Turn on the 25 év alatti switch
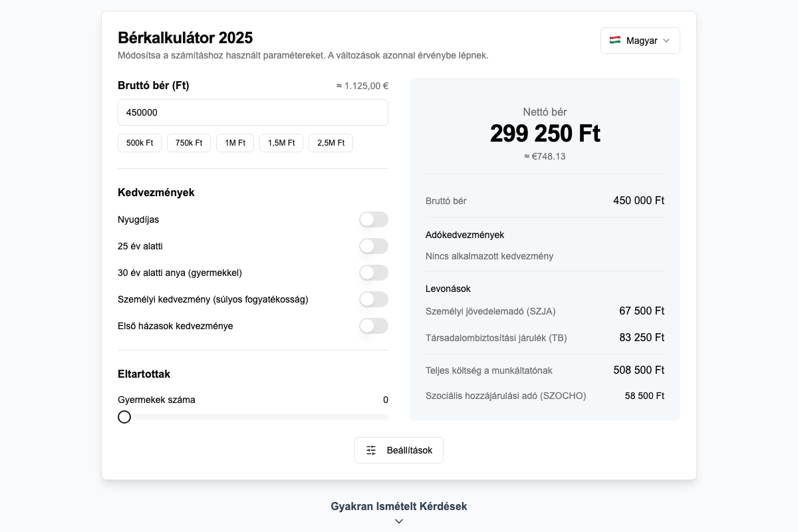This screenshot has width=798, height=532. tap(374, 246)
